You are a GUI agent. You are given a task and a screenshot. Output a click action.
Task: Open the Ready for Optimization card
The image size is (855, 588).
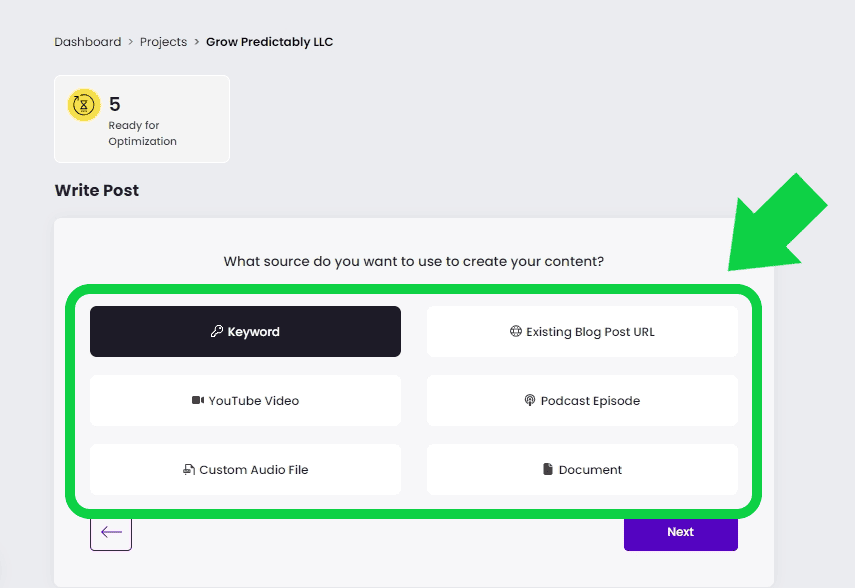click(142, 119)
